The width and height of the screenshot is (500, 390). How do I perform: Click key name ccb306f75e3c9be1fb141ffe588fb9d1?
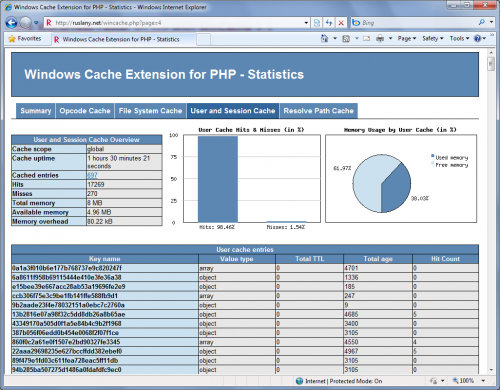(x=65, y=296)
